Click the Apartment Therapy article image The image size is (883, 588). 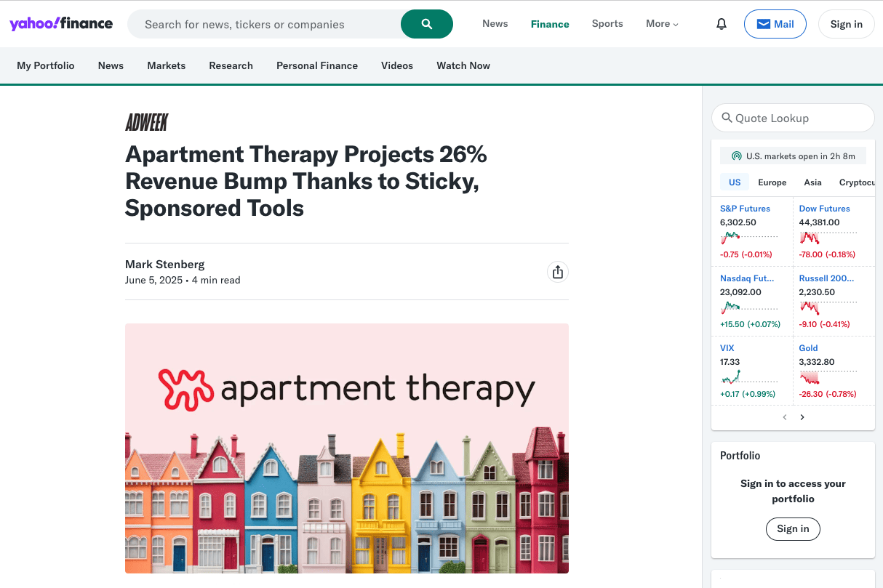346,448
